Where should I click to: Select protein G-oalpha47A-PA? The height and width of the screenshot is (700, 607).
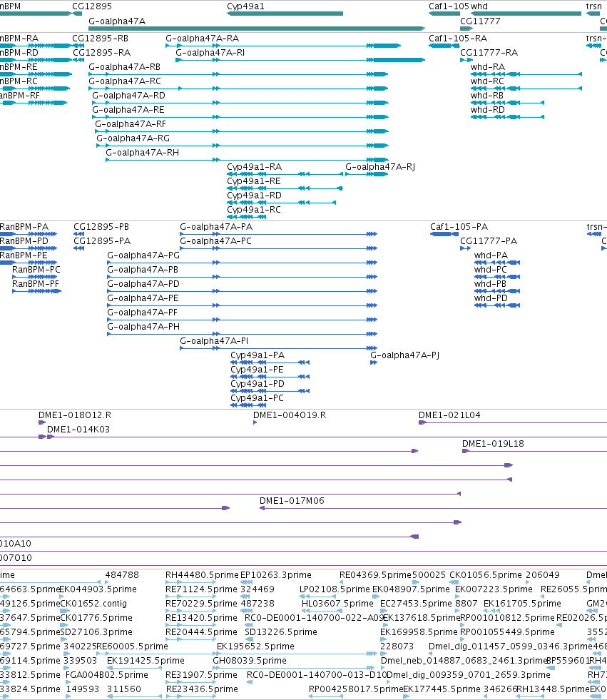pos(216,227)
